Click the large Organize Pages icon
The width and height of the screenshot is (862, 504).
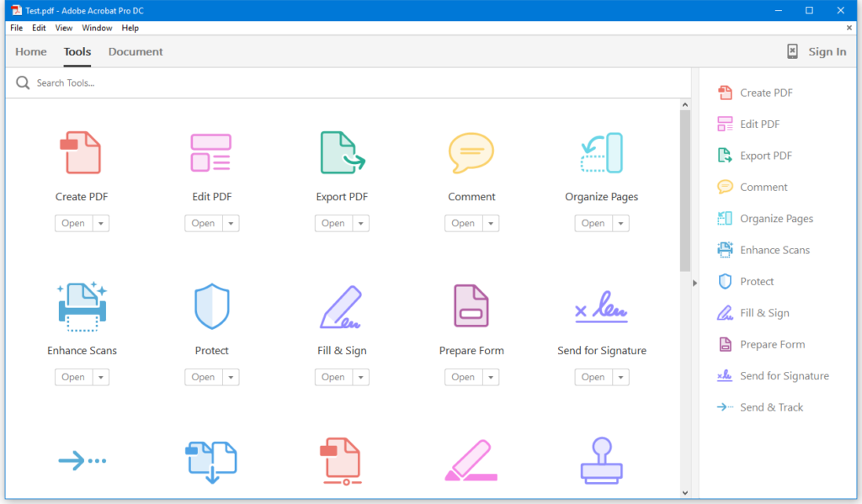602,153
